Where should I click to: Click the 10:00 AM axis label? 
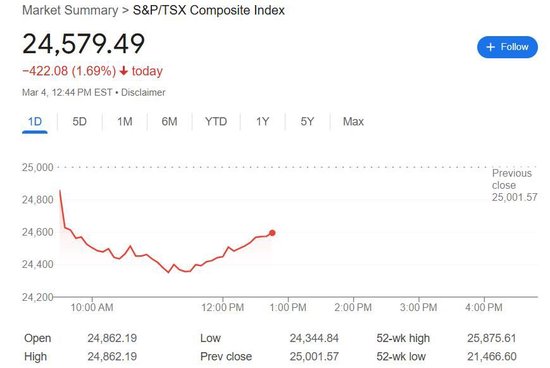92,308
